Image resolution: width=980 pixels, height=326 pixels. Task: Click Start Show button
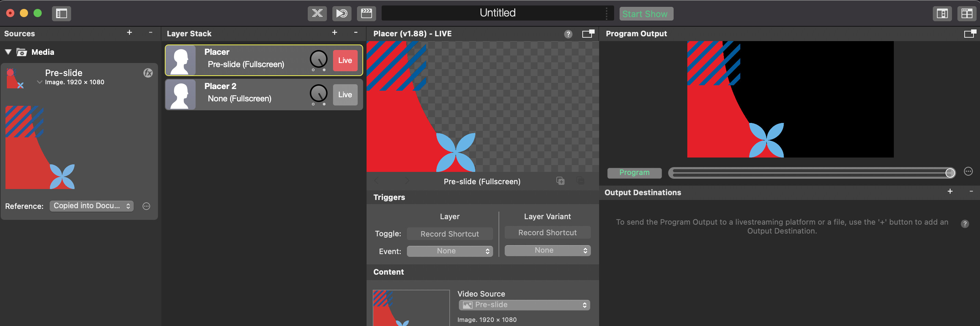tap(646, 14)
